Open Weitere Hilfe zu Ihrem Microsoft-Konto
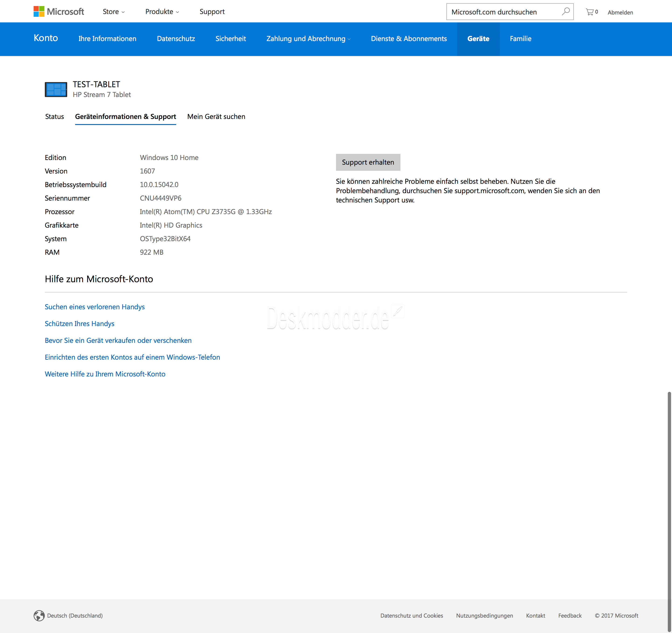Image resolution: width=672 pixels, height=633 pixels. pos(105,374)
